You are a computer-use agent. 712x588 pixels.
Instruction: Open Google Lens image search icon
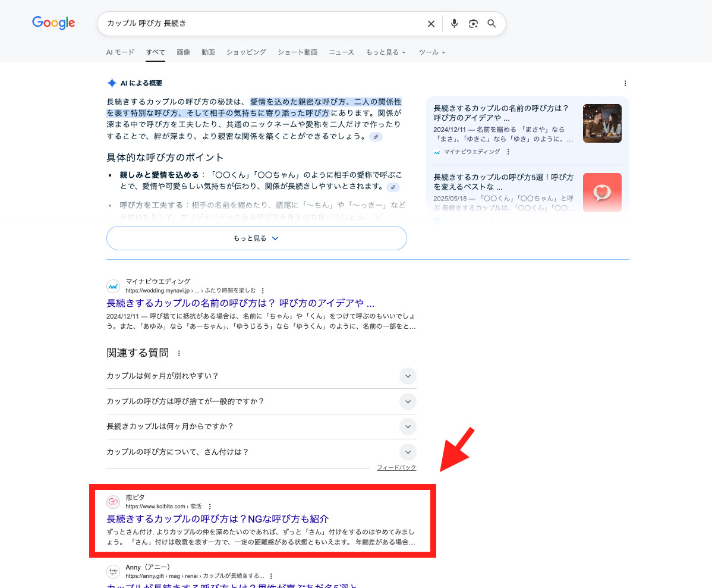tap(473, 24)
